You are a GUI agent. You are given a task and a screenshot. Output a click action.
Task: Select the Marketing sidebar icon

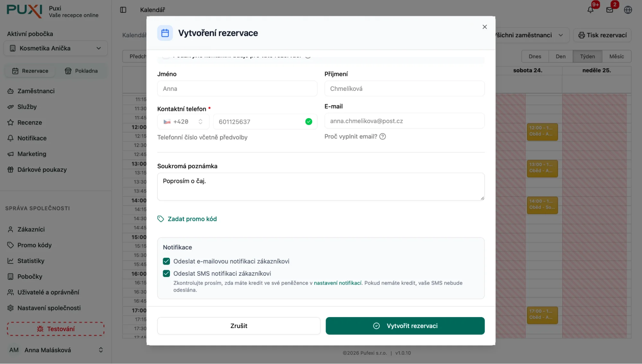11,154
